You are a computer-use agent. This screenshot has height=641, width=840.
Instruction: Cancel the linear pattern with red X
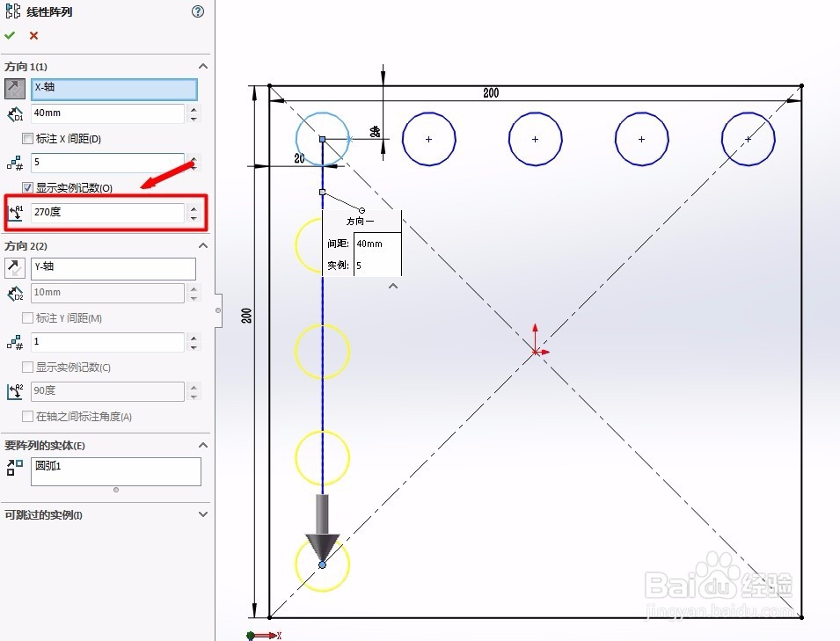click(33, 35)
